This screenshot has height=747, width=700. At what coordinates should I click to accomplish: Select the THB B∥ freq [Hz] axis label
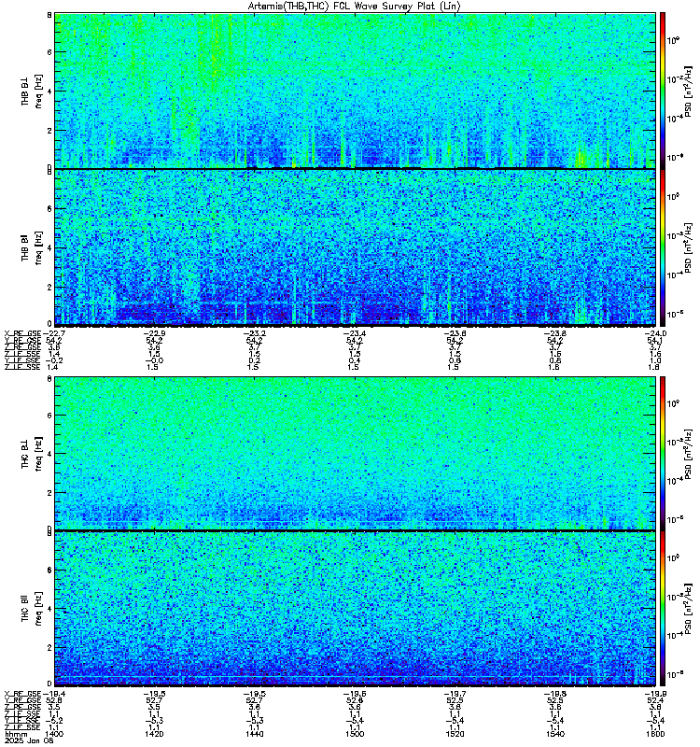(x=32, y=247)
